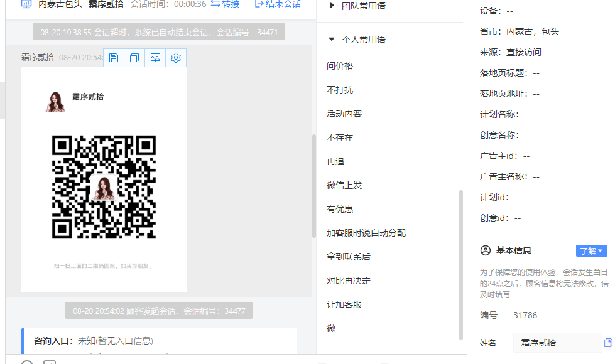Screen dimensions: 615x364
Task: Select the 不存在 quick phrase
Action: 340,137
